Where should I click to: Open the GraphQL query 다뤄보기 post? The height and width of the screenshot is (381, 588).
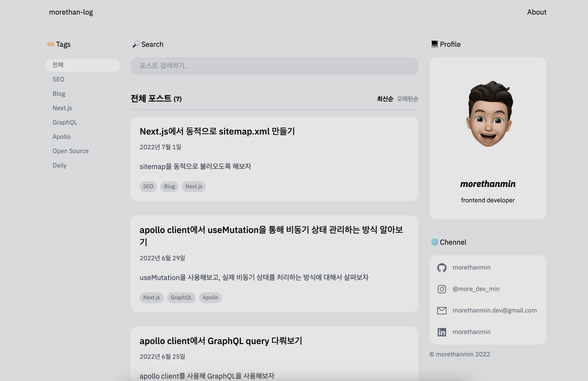point(221,341)
